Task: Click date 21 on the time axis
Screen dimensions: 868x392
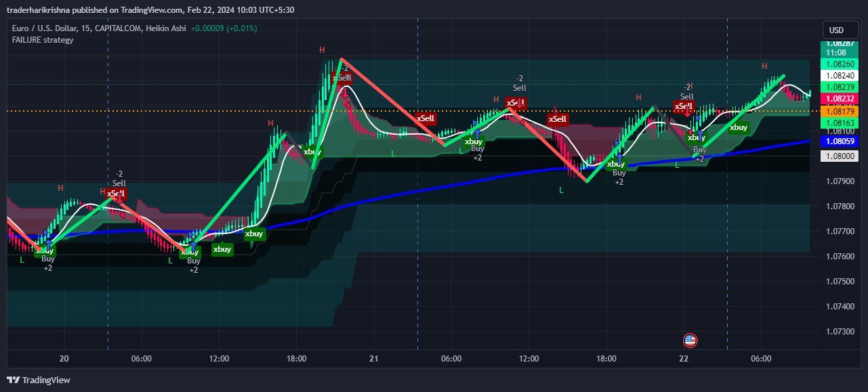Action: (373, 359)
